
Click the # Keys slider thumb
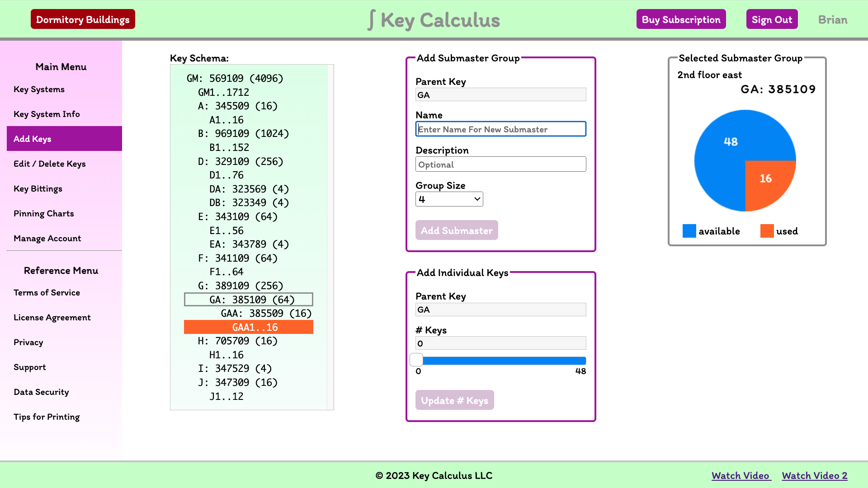(x=416, y=360)
